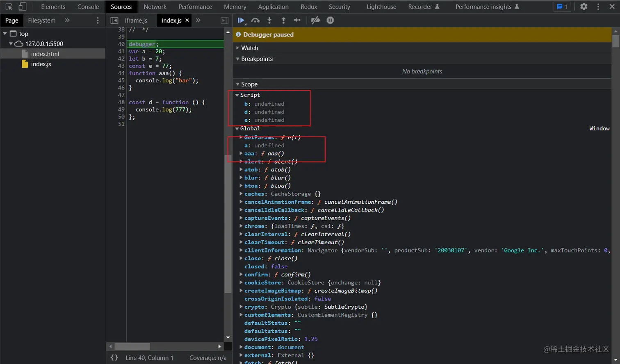
Task: Click the step out of function icon
Action: (283, 20)
